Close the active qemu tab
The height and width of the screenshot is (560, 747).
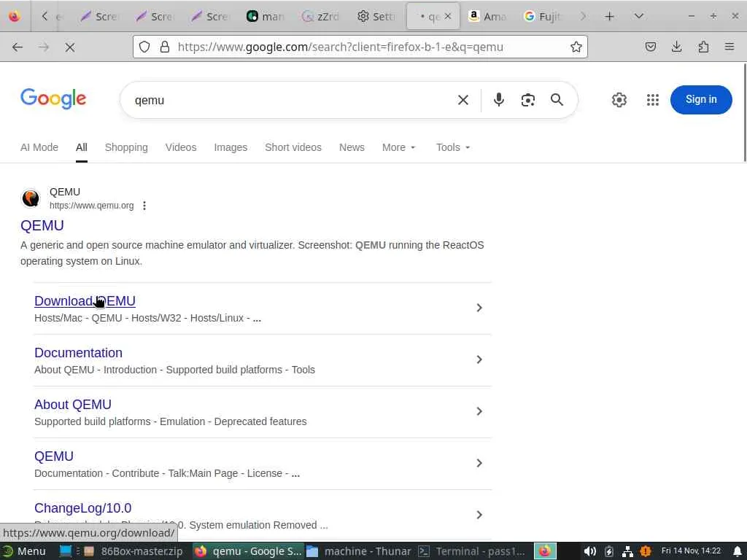pos(448,16)
